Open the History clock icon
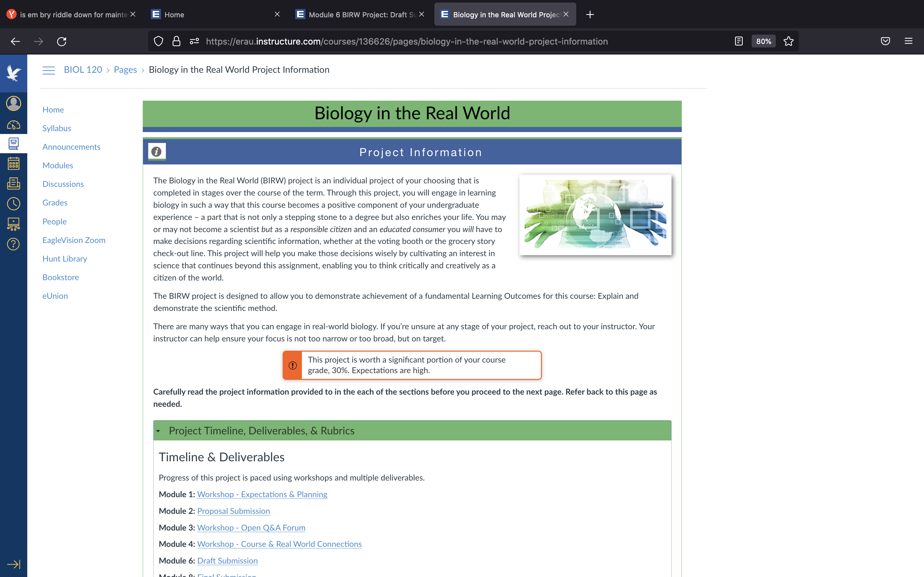The width and height of the screenshot is (924, 577). tap(13, 204)
